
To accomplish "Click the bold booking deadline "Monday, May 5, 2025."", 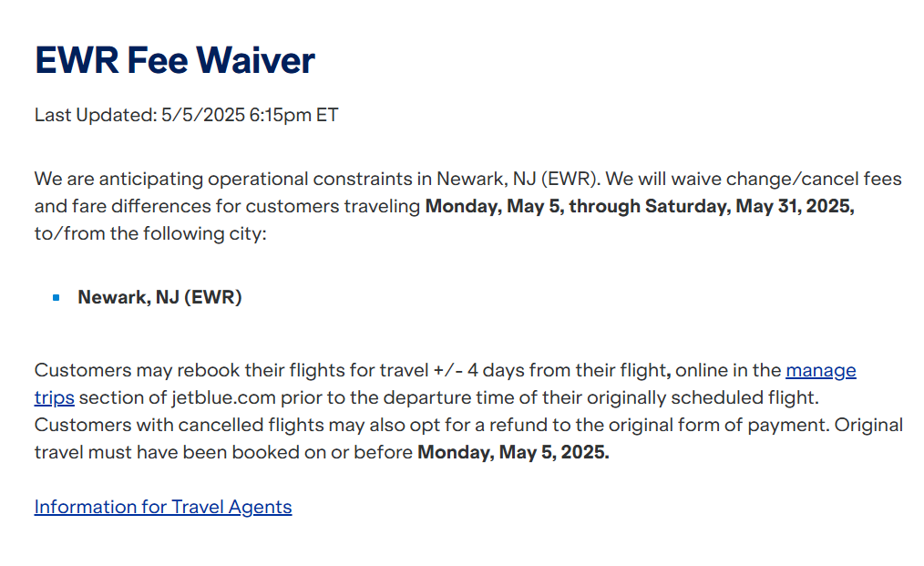I will (513, 453).
